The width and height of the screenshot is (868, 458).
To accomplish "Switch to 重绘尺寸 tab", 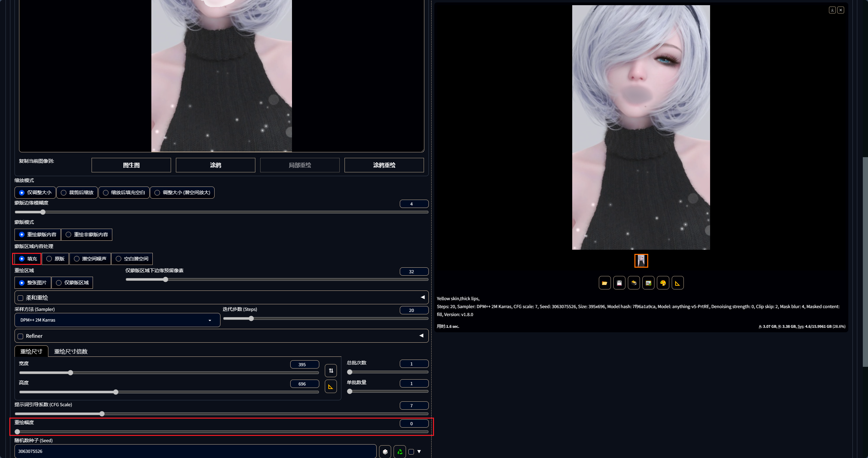I will click(31, 351).
